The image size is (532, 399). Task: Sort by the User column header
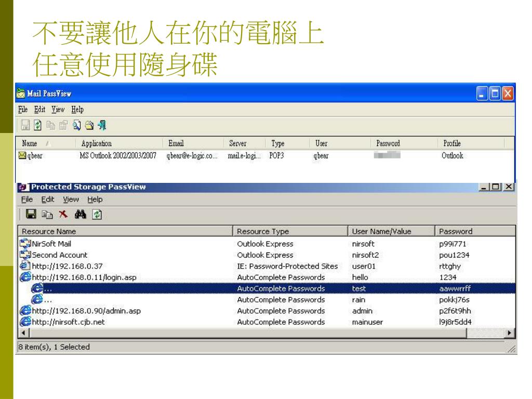click(340, 143)
